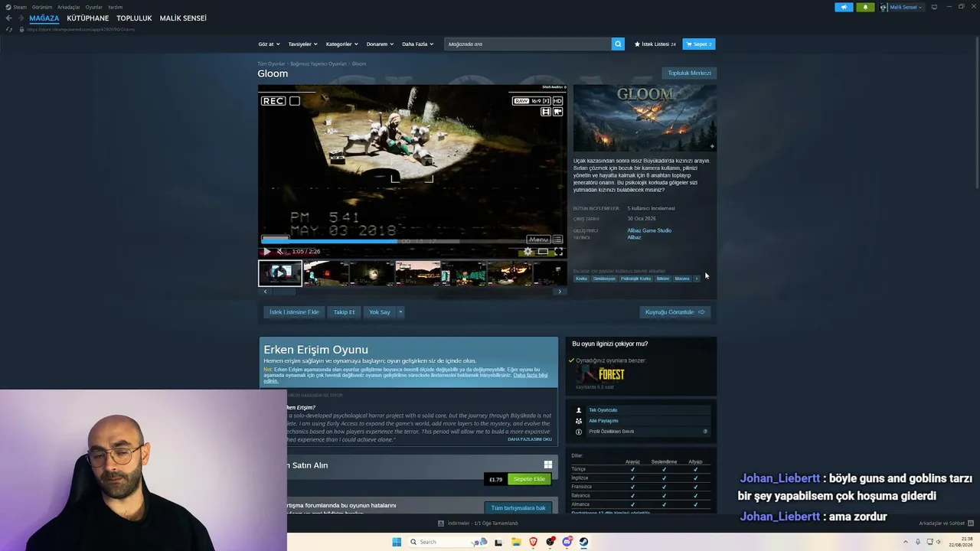Open trailer settings gear
The height and width of the screenshot is (551, 980).
pyautogui.click(x=528, y=251)
